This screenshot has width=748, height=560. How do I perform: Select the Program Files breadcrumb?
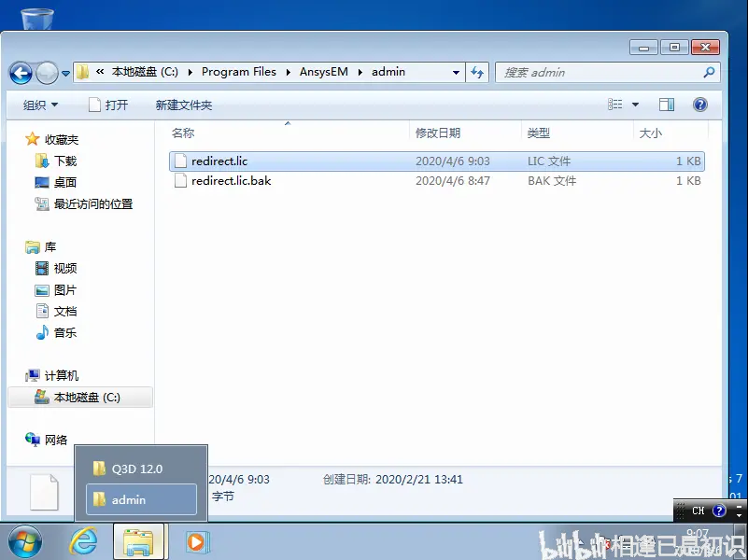point(238,72)
